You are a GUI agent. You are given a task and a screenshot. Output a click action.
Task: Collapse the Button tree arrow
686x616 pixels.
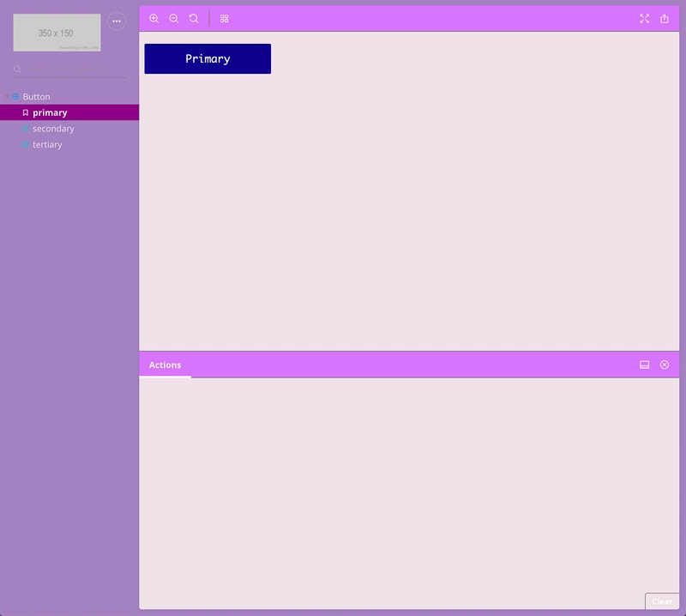[x=7, y=96]
